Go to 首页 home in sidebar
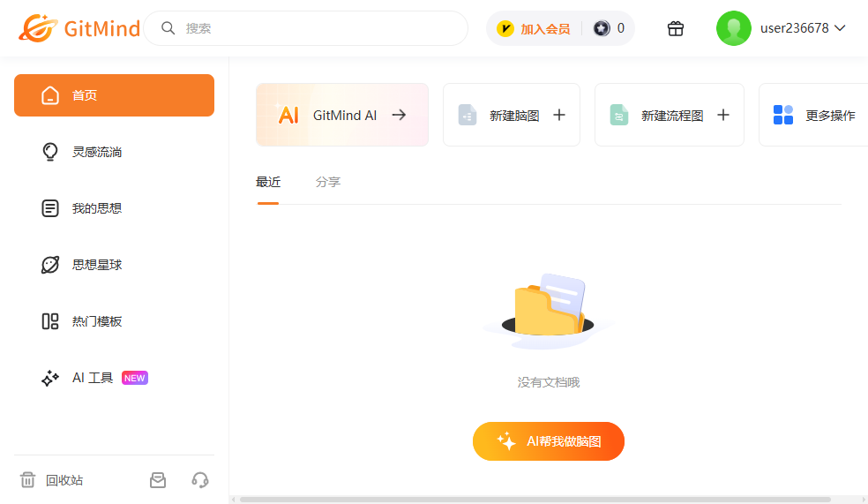Viewport: 868px width, 504px height. click(114, 95)
